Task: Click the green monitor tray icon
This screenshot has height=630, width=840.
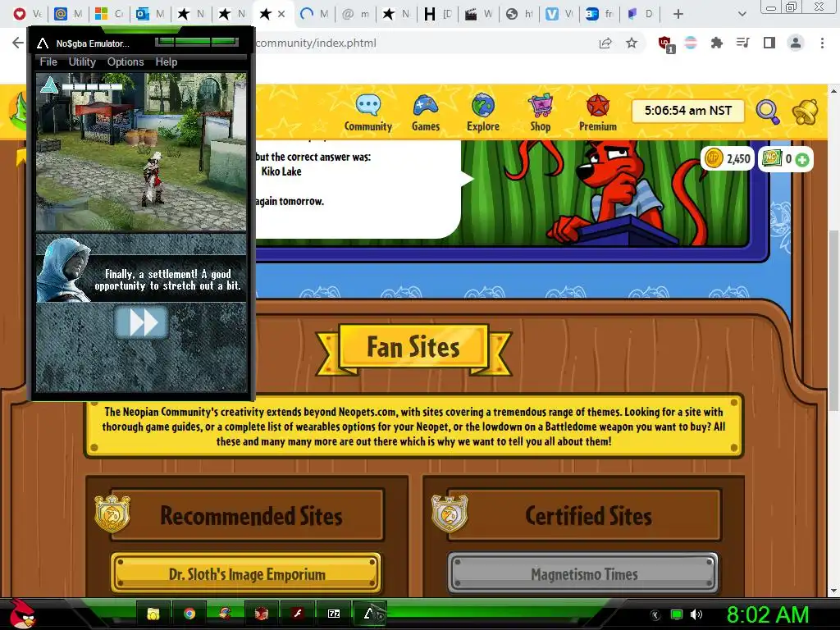Action: [677, 614]
